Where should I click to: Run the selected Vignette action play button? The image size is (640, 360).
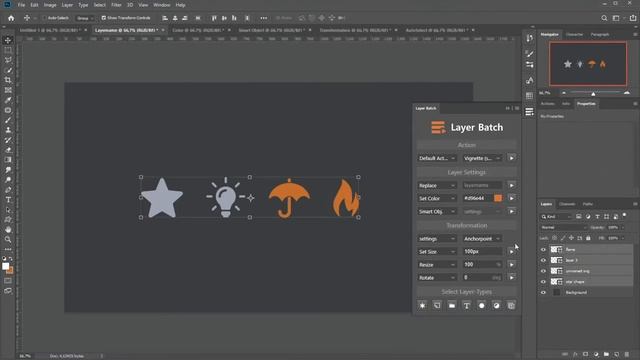(x=511, y=158)
